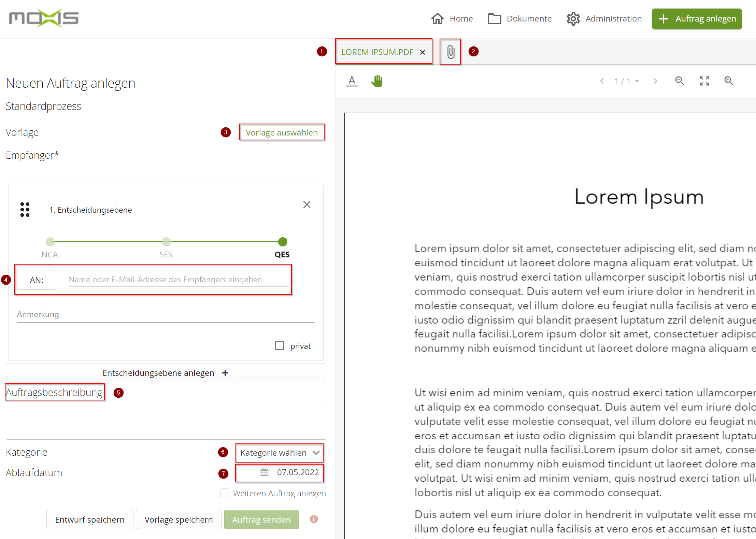Screen dimensions: 756x539
Task: Check Weiteren Auftrag anlegen option
Action: 225,493
